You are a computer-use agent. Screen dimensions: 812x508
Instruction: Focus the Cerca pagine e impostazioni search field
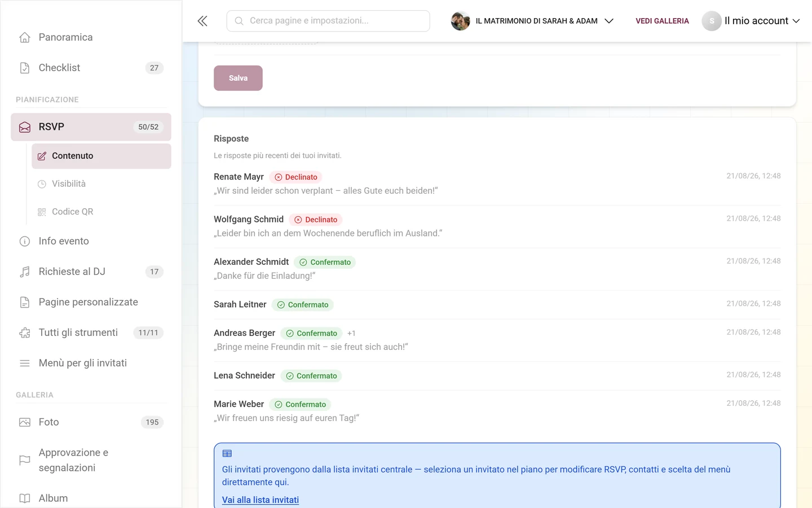(x=328, y=21)
